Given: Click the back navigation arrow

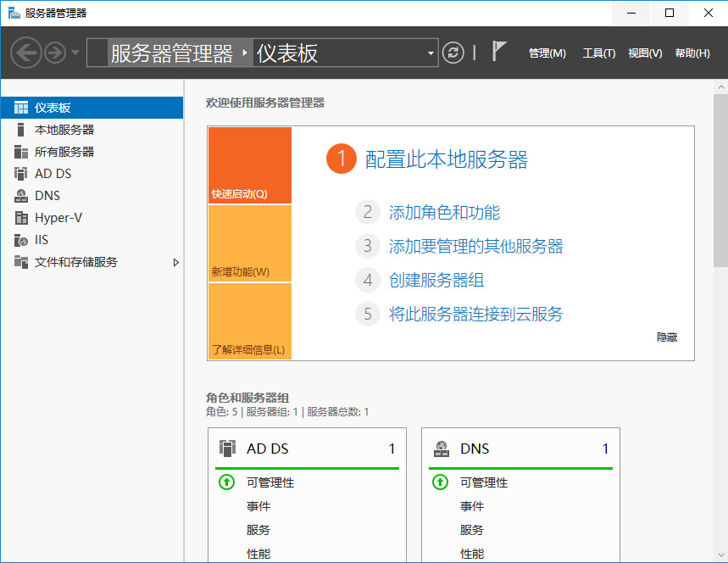Looking at the screenshot, I should tap(25, 53).
